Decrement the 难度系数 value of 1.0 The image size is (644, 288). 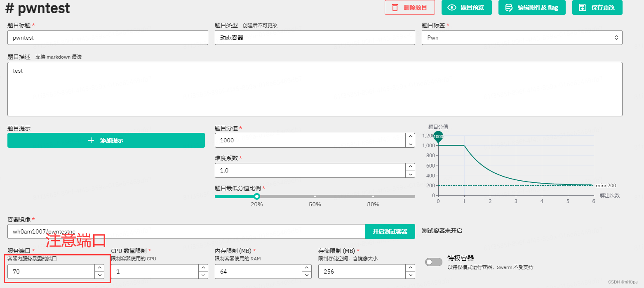[410, 174]
